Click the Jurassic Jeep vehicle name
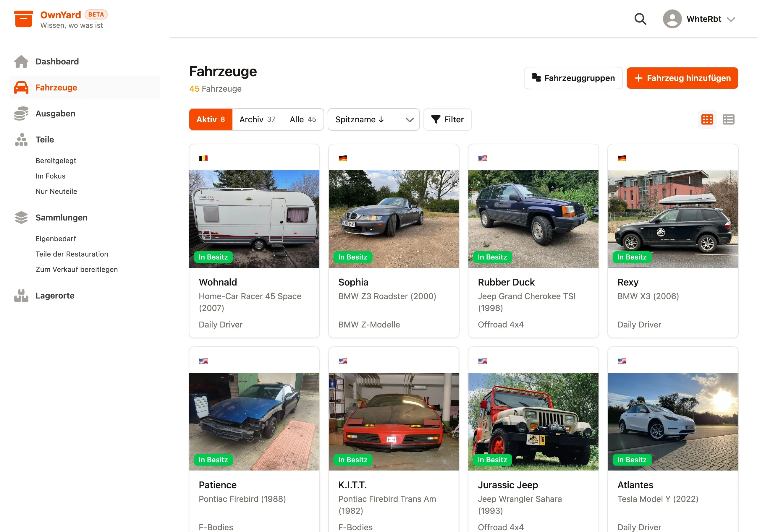 click(x=508, y=485)
